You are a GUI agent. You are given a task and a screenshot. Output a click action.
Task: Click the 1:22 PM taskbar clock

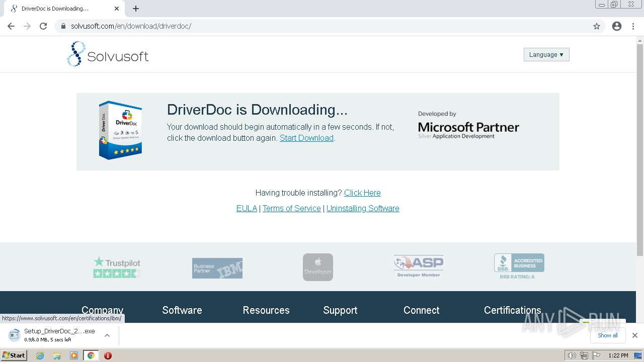pos(618,355)
